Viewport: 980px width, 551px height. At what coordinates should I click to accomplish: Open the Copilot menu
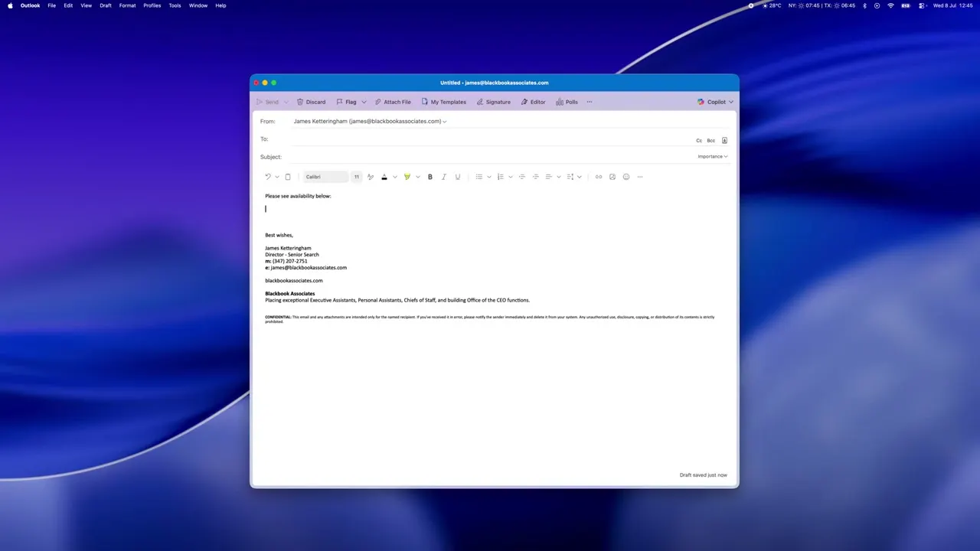pyautogui.click(x=715, y=102)
